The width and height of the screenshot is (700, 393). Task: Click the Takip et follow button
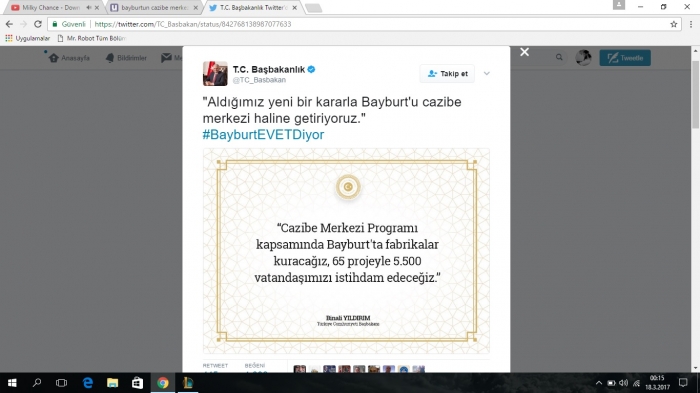[447, 74]
